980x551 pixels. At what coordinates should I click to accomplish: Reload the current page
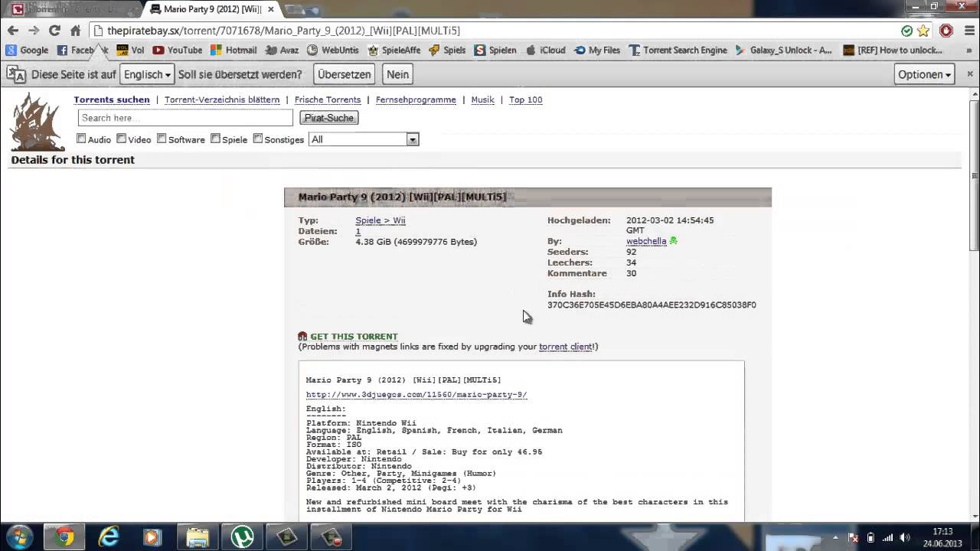click(x=54, y=31)
